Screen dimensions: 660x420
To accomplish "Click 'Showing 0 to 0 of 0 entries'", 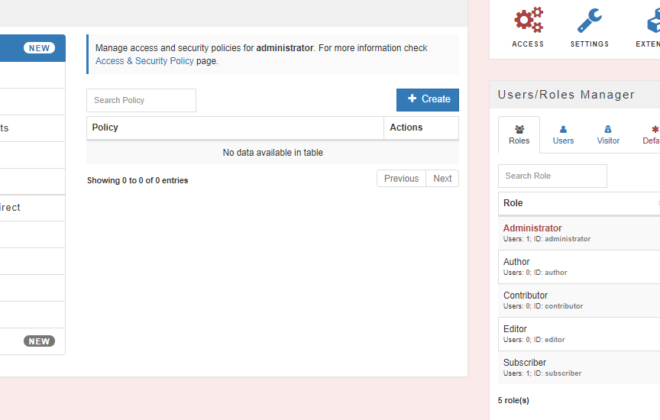I will 138,181.
